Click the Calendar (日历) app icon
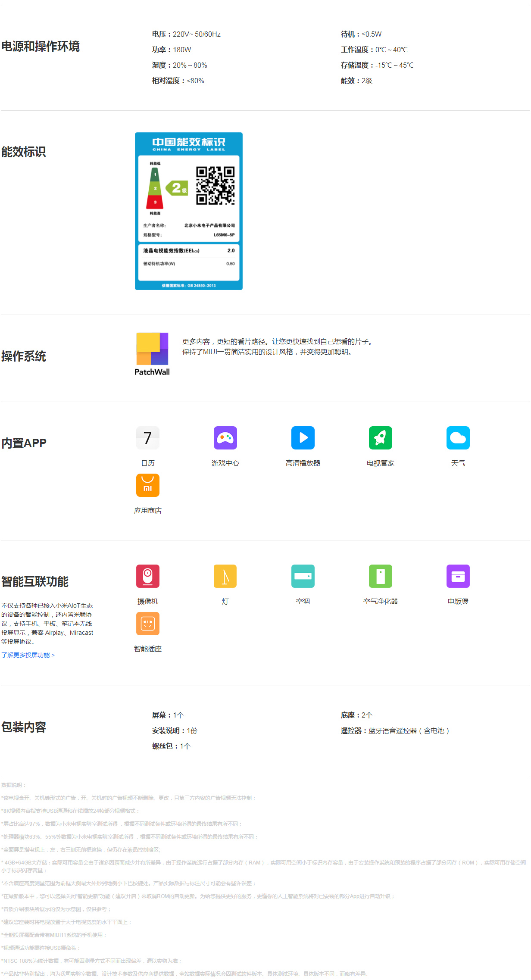 click(147, 438)
